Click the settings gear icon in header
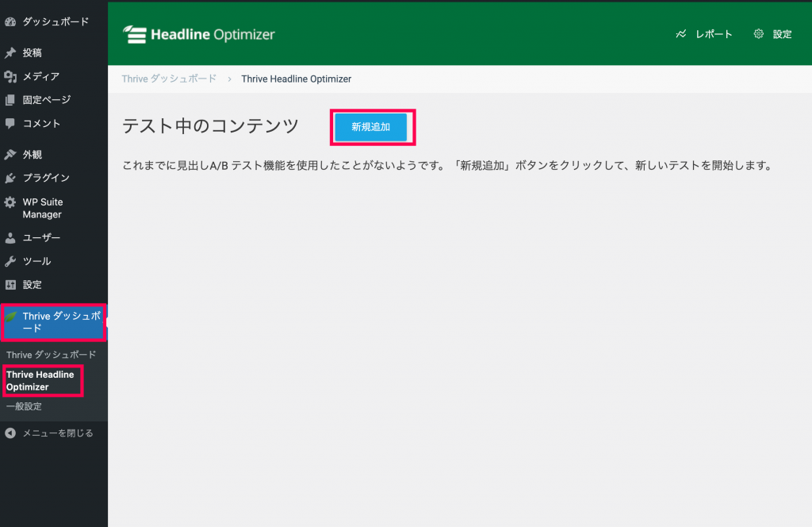Viewport: 812px width, 527px height. 759,34
